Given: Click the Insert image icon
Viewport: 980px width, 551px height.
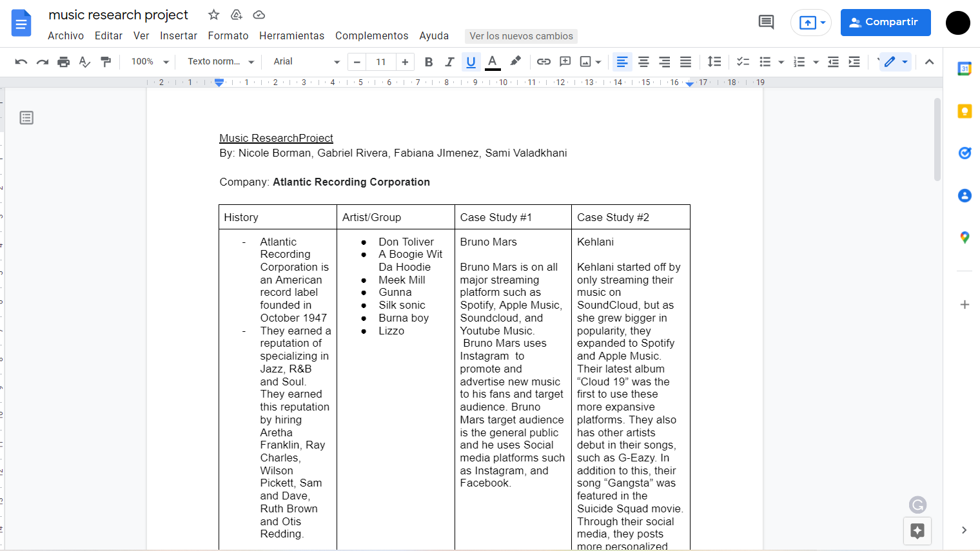Looking at the screenshot, I should pyautogui.click(x=585, y=62).
